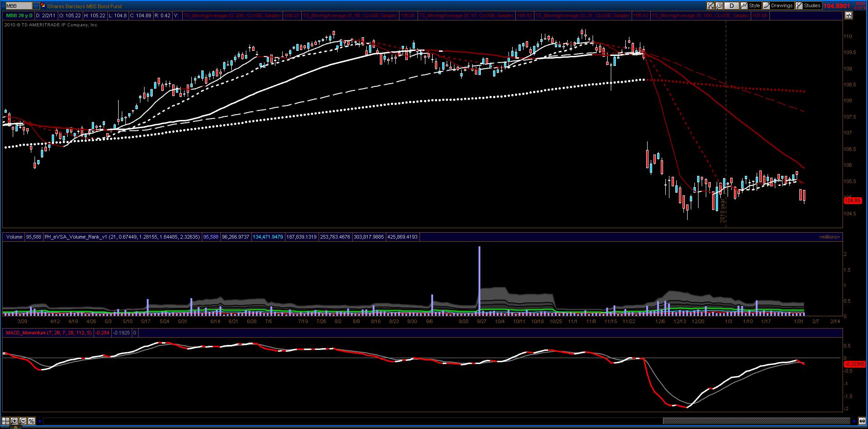Click the horizontal scrollbar thumb
Screen dimensions: 868x429
[757, 421]
